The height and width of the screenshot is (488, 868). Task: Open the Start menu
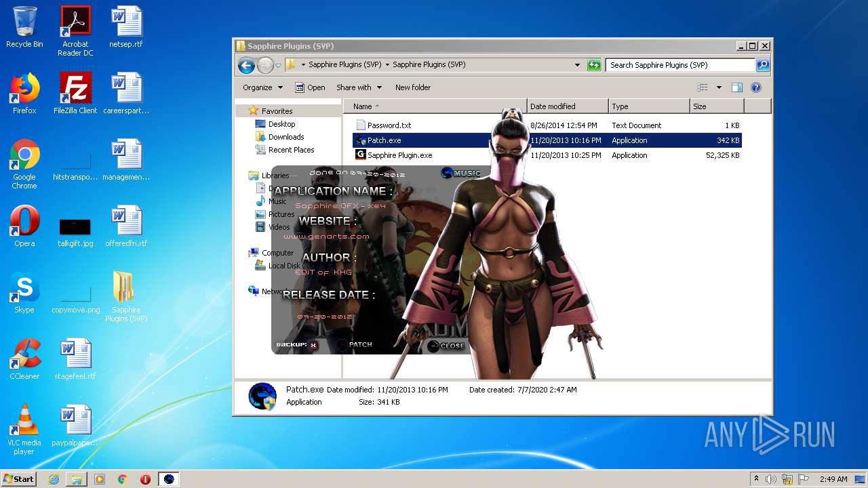(x=18, y=479)
